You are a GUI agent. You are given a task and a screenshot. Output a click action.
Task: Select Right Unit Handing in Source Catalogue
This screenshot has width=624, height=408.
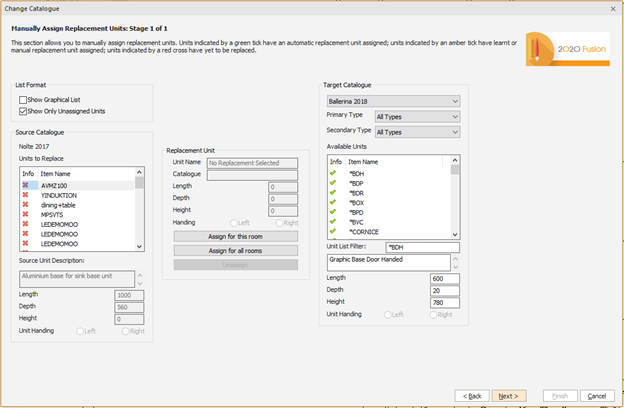tap(125, 331)
